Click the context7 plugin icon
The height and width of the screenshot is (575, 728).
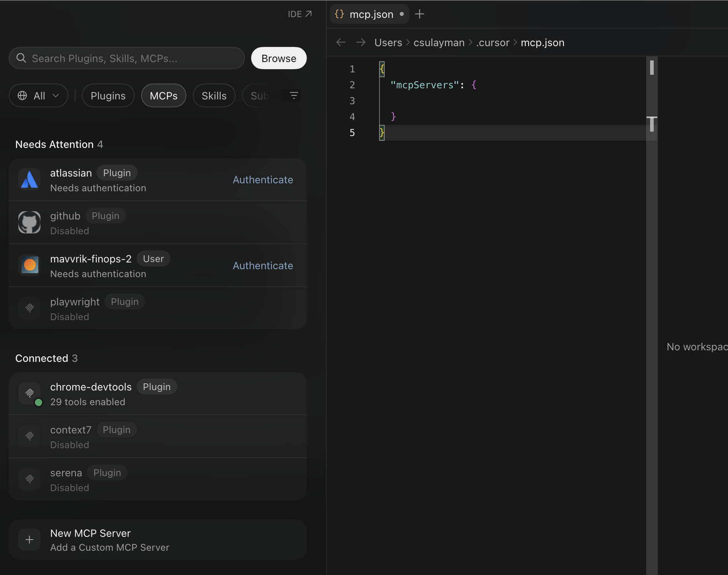[29, 436]
